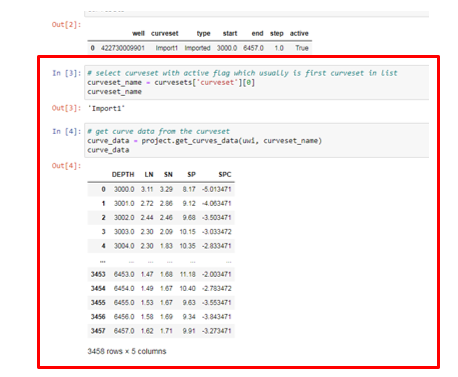Viewport: 458px width, 377px height.
Task: Click SPC value -2.833471
Action: click(217, 246)
